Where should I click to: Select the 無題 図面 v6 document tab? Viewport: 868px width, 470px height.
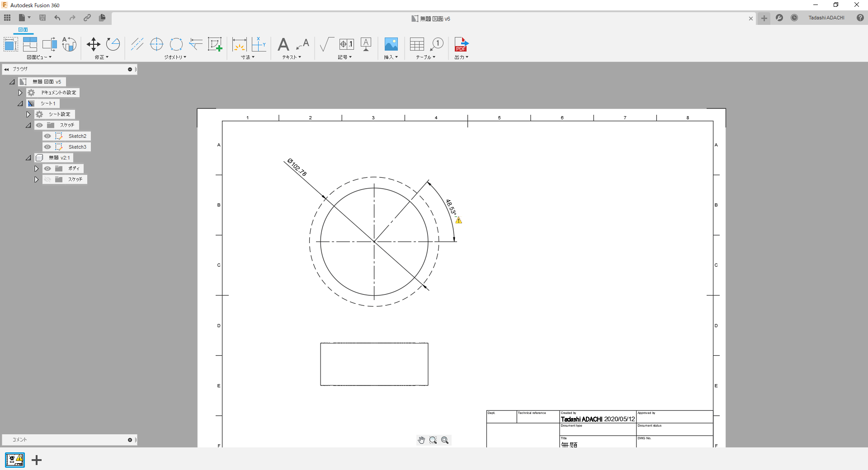point(431,19)
